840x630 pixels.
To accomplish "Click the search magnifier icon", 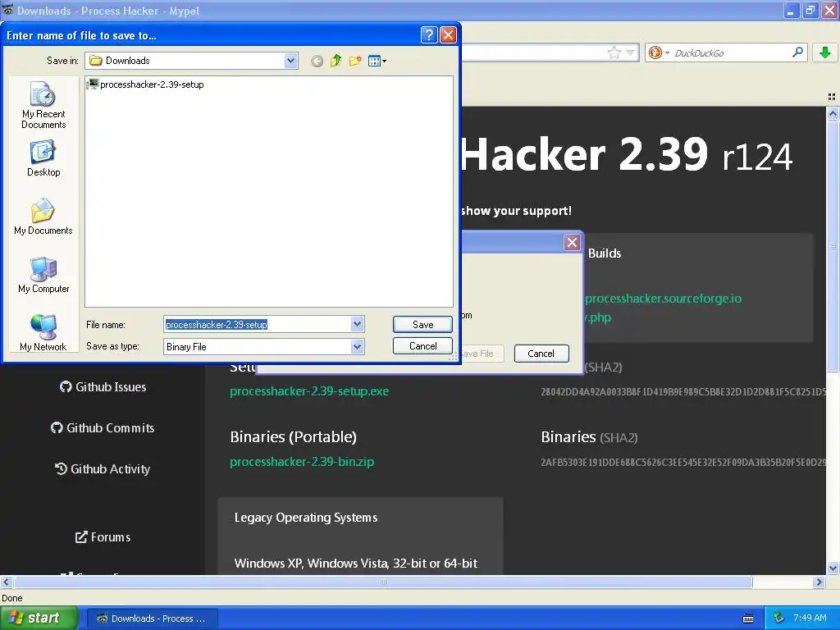I will pyautogui.click(x=797, y=52).
